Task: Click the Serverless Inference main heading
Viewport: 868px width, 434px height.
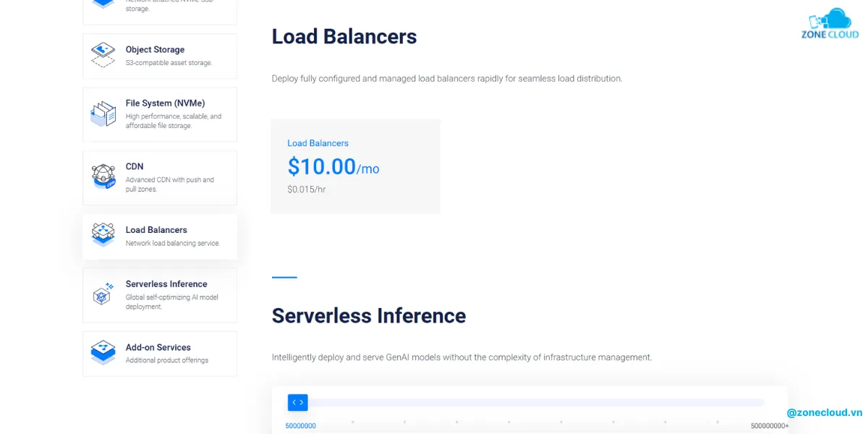Action: pyautogui.click(x=369, y=315)
